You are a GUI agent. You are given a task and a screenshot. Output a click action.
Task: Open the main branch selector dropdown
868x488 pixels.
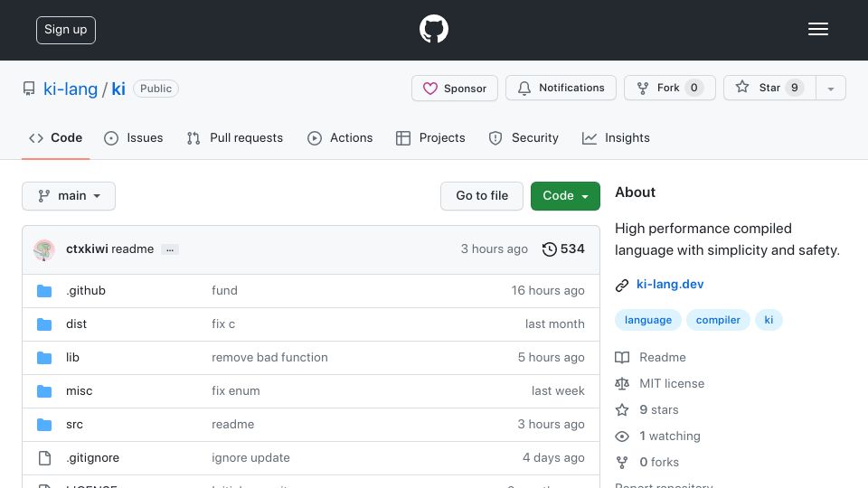tap(69, 196)
